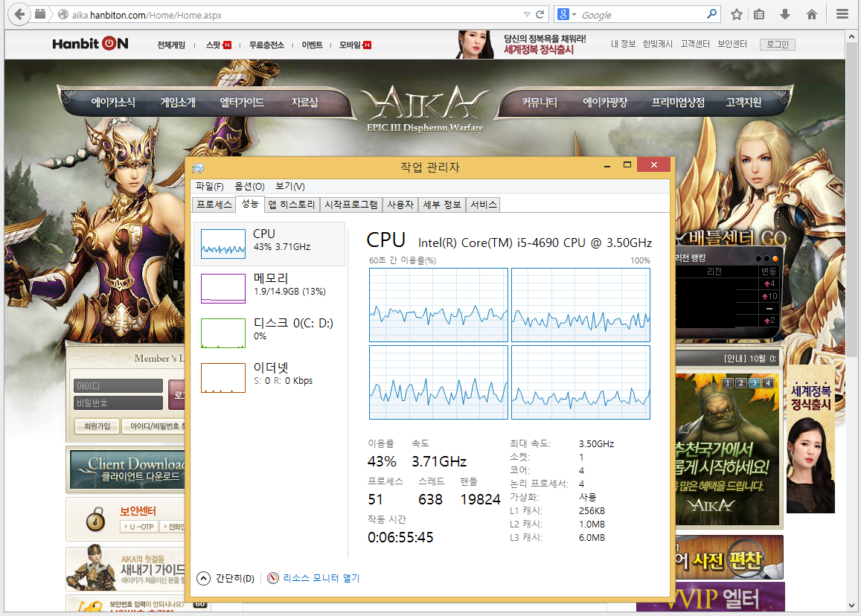Select banner slide number 1
The width and height of the screenshot is (861, 616).
coord(728,382)
